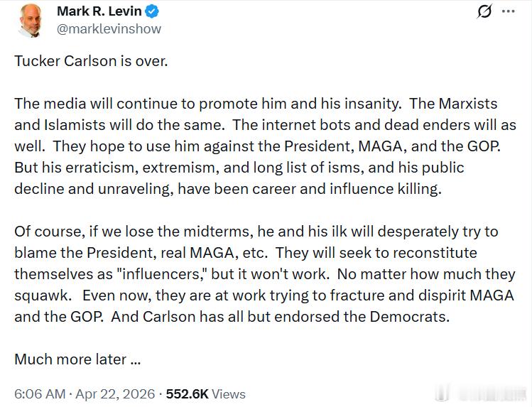Click the "Much more later ..." closing line
The image size is (532, 407).
[x=77, y=359]
